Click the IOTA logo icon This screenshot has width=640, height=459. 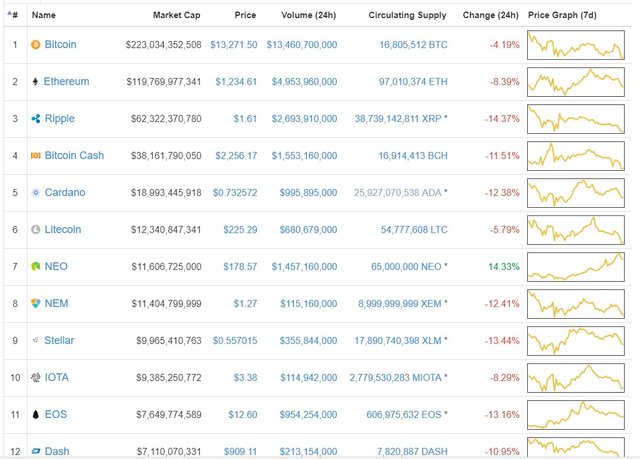tap(36, 377)
